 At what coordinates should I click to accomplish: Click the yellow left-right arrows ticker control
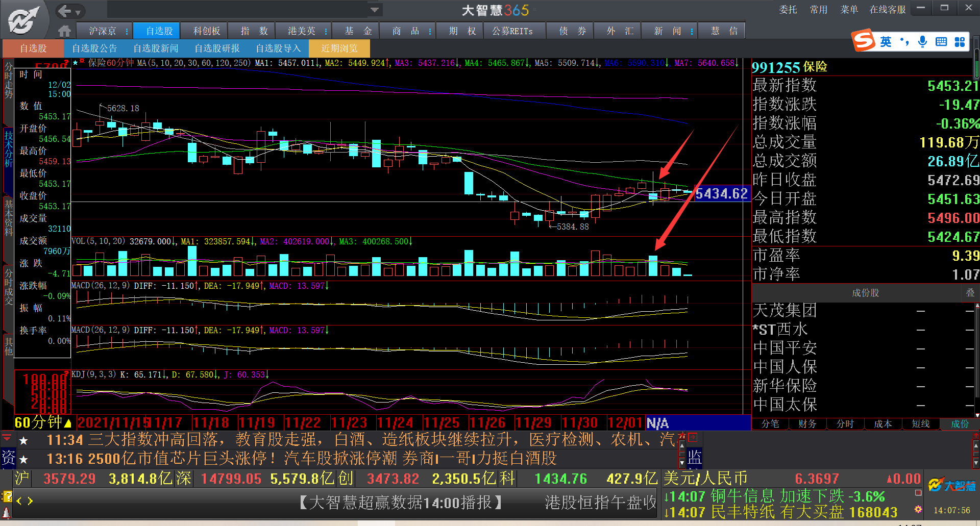pos(24,501)
